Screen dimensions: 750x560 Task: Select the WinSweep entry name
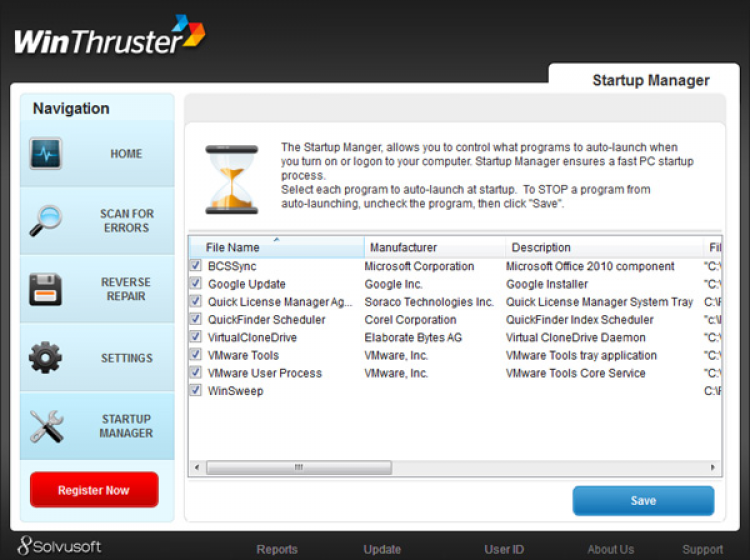pyautogui.click(x=235, y=391)
